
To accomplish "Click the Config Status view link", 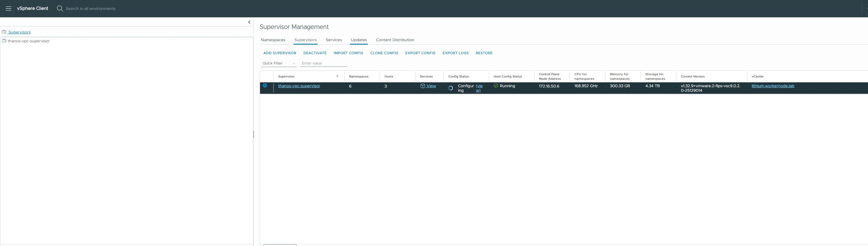I will [479, 86].
